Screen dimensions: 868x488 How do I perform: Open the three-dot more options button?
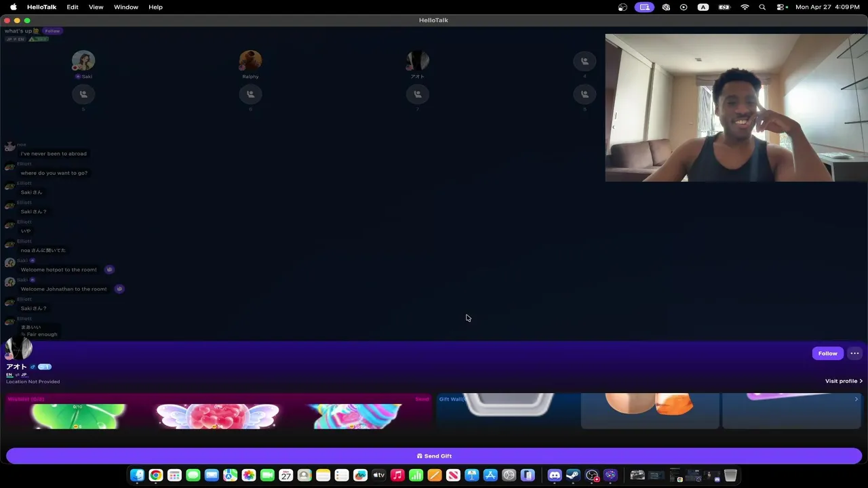click(x=854, y=353)
